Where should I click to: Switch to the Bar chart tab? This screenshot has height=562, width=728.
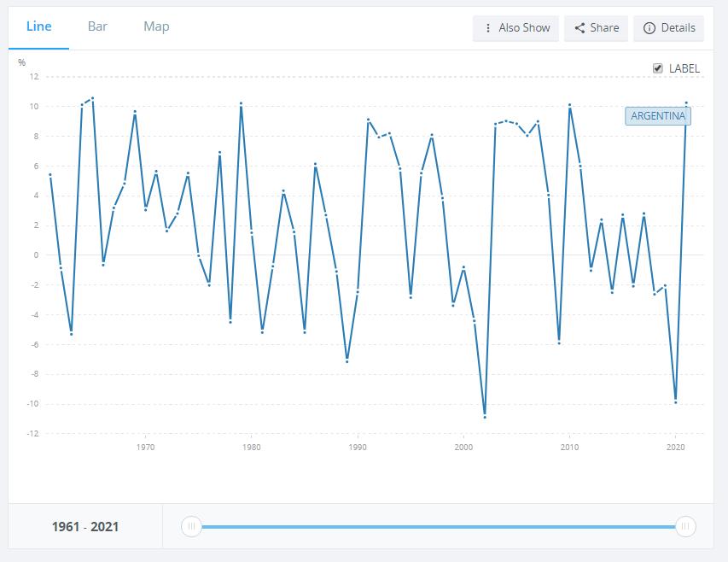97,26
